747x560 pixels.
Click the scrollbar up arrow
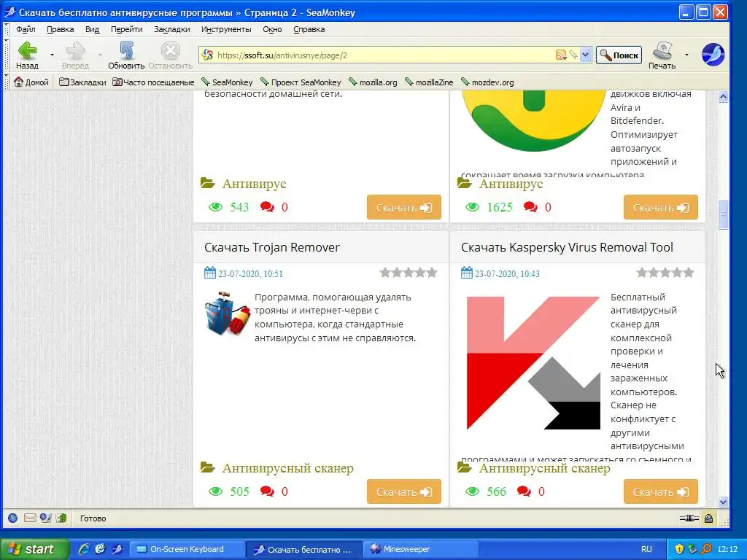click(723, 97)
